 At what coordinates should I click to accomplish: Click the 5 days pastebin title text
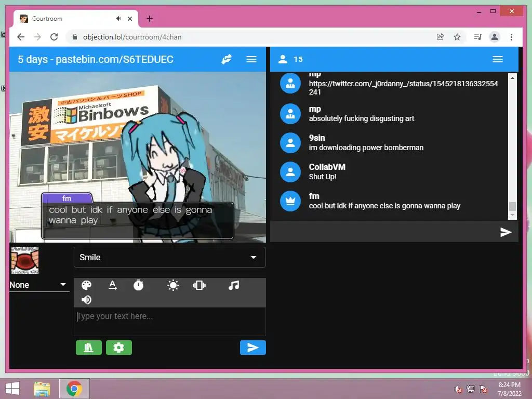click(96, 59)
